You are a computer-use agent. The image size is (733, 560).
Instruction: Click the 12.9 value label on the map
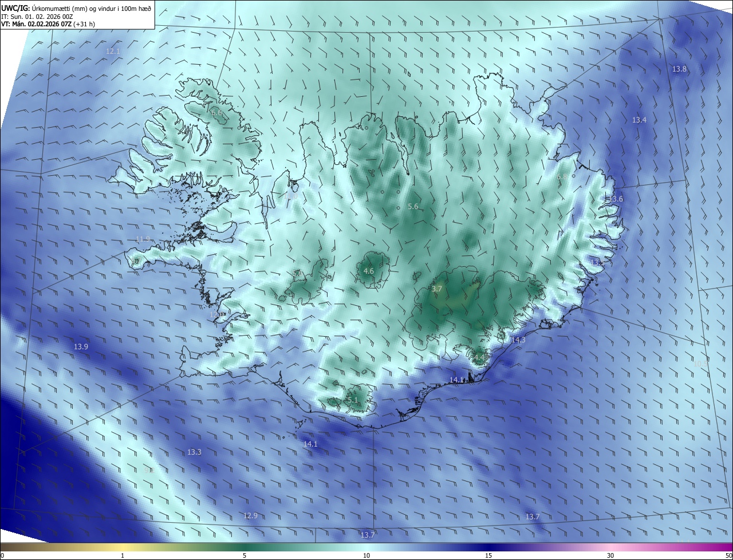[250, 516]
